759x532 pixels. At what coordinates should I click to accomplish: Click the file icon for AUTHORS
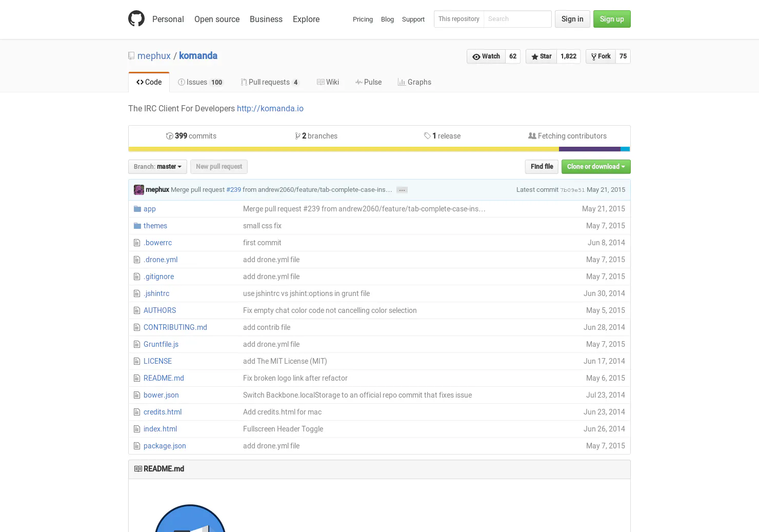tap(136, 310)
